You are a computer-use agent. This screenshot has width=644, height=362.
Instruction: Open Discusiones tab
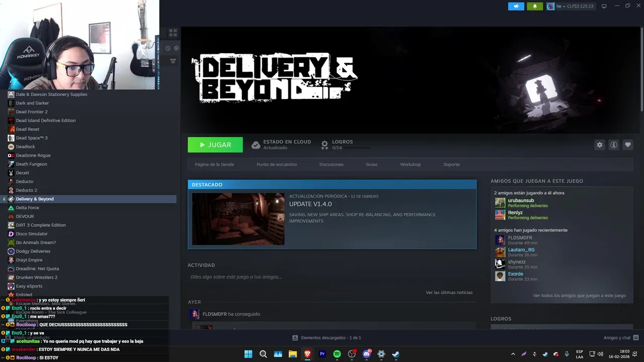[x=331, y=164]
